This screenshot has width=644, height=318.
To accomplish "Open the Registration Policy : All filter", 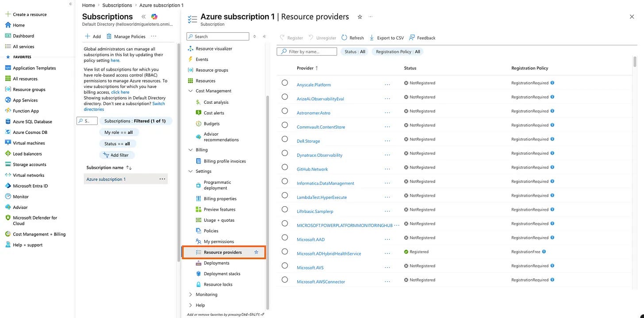I will 398,52.
